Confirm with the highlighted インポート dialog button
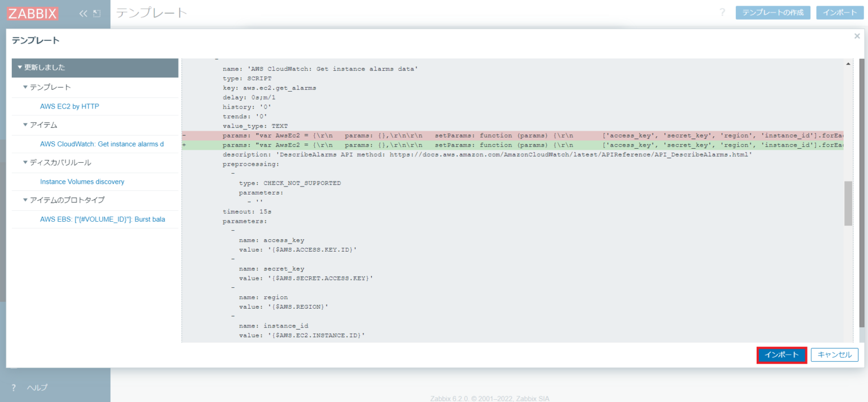This screenshot has height=402, width=868. click(x=782, y=355)
